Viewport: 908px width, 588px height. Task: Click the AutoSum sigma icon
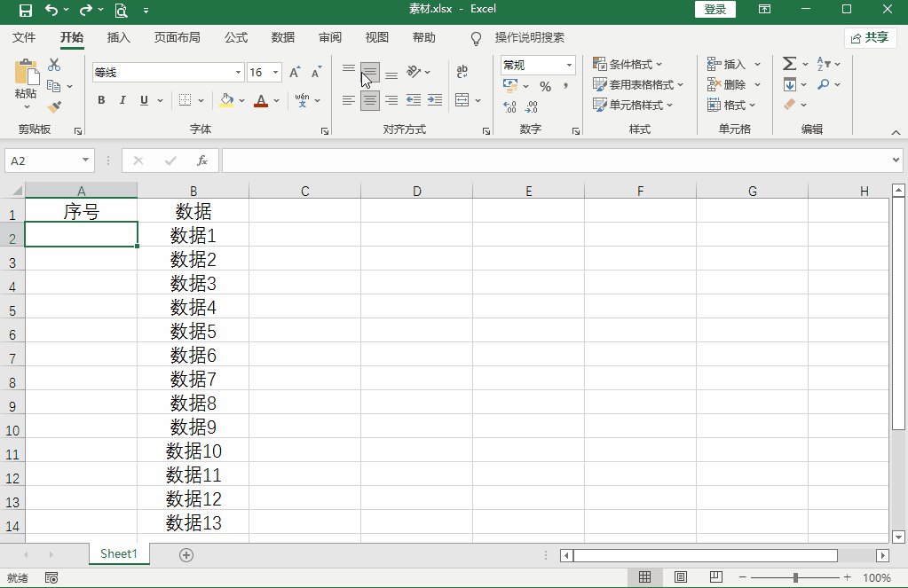(x=789, y=64)
